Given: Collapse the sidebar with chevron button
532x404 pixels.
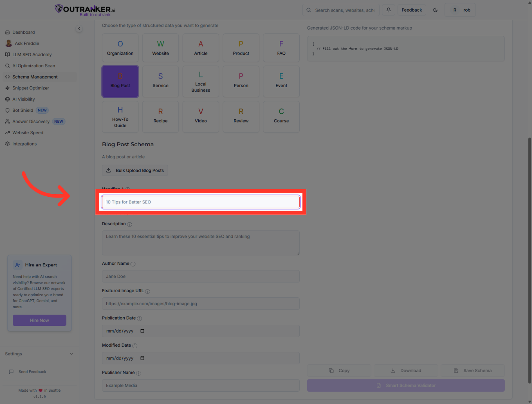Looking at the screenshot, I should click(79, 28).
